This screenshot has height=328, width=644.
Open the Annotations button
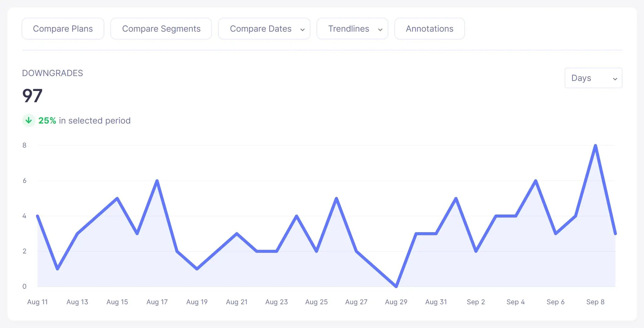429,29
